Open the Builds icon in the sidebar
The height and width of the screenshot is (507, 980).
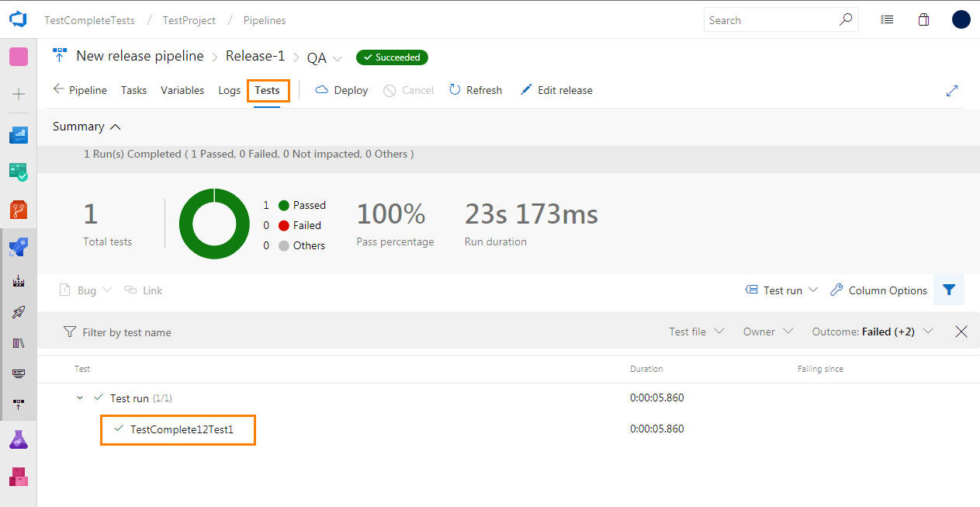click(19, 281)
